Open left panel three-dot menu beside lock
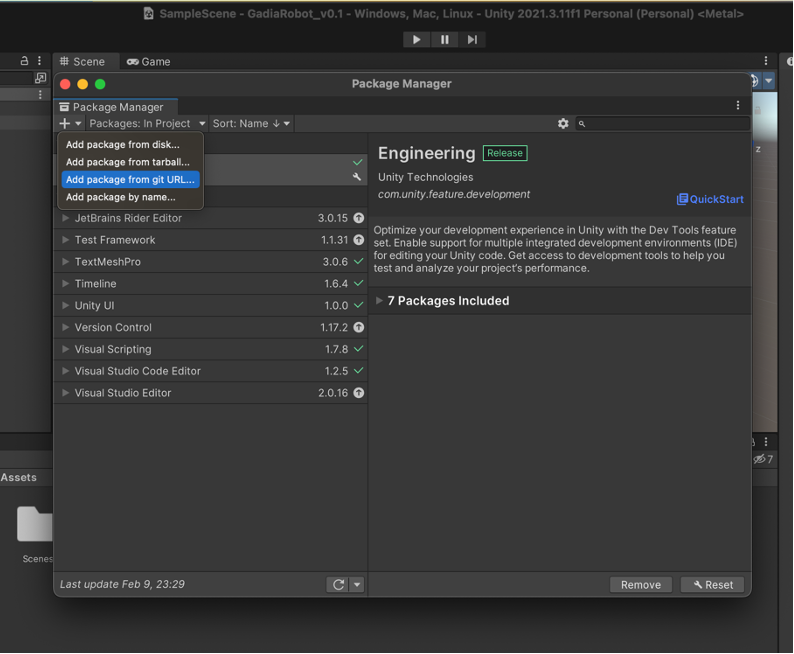 39,61
